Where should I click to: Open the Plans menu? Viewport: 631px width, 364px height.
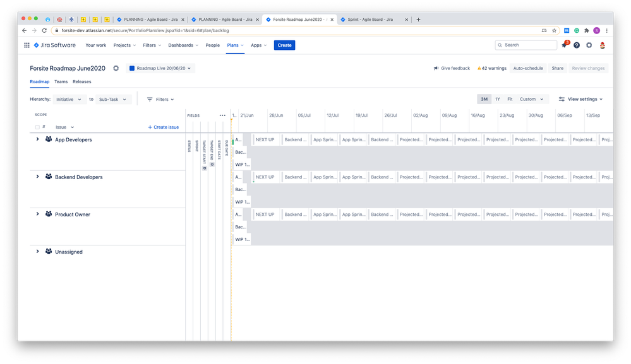[x=235, y=45]
